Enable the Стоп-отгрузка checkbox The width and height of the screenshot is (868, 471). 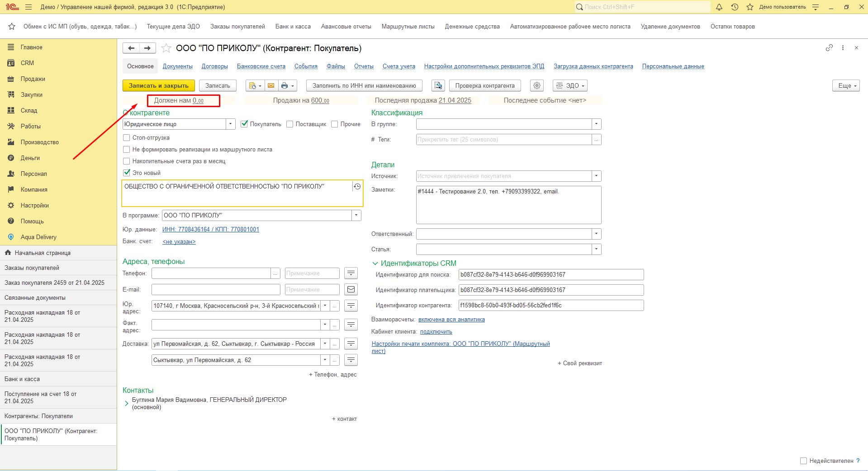pyautogui.click(x=127, y=137)
